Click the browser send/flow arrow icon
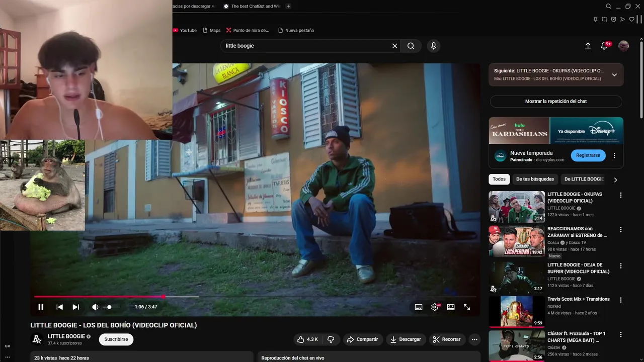The image size is (644, 362). click(x=623, y=19)
